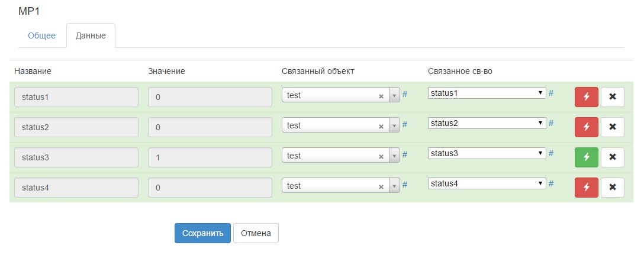Delete the status1 row with X button
Image resolution: width=644 pixels, height=255 pixels.
(612, 96)
